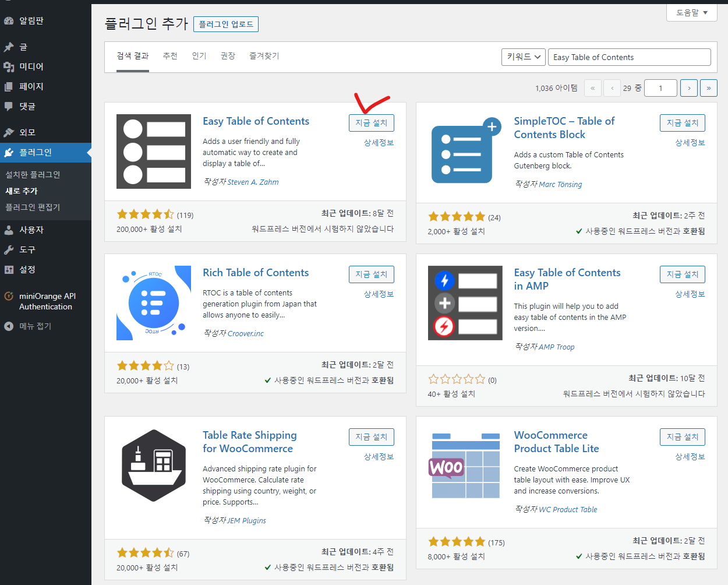The image size is (728, 585).
Task: Open 상세정보 for Easy TOC in AMP
Action: [690, 294]
